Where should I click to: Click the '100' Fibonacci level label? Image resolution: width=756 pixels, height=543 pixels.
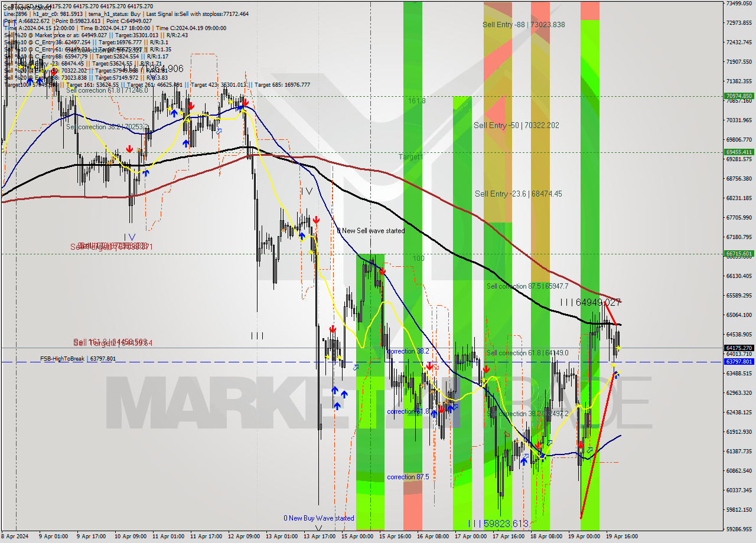(419, 259)
